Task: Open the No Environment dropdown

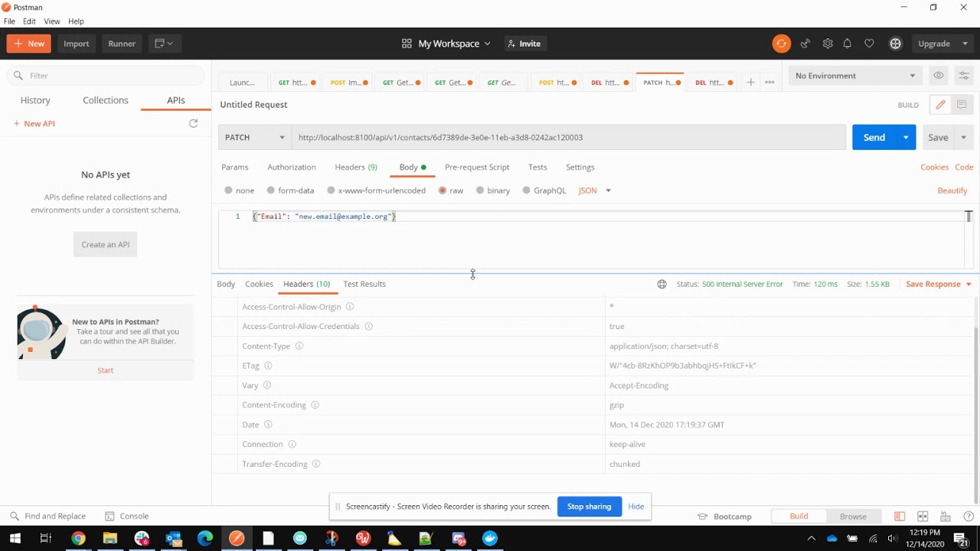Action: (x=854, y=76)
